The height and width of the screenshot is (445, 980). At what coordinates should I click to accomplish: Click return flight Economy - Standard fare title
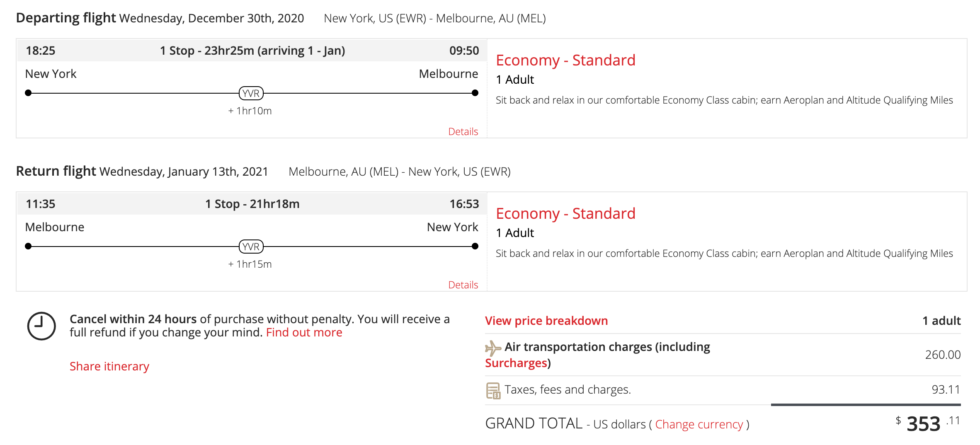pos(565,214)
